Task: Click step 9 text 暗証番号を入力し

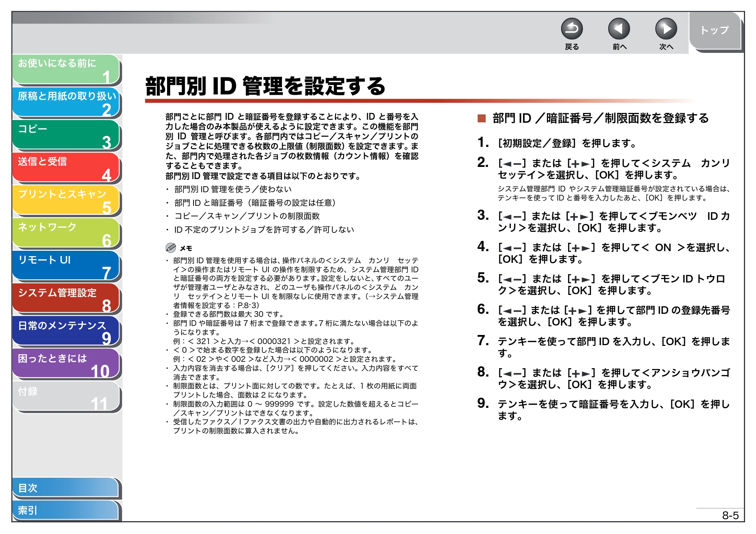Action: click(x=614, y=410)
